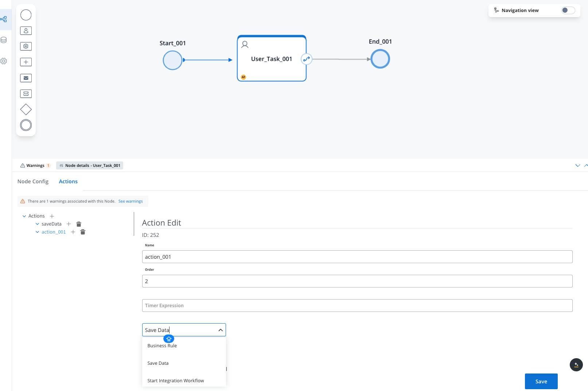
Task: Select the Start_001 node on canvas
Action: pyautogui.click(x=172, y=60)
